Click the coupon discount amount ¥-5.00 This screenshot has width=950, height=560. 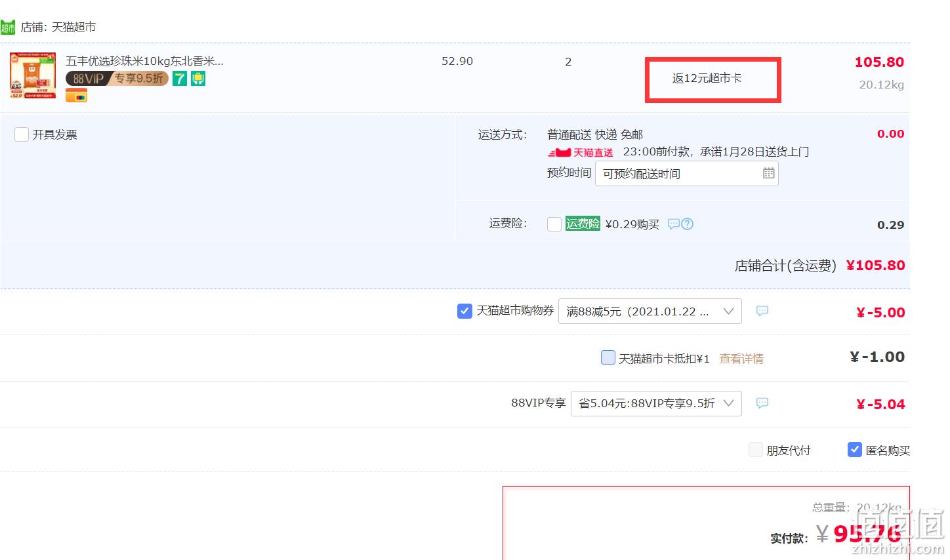880,313
